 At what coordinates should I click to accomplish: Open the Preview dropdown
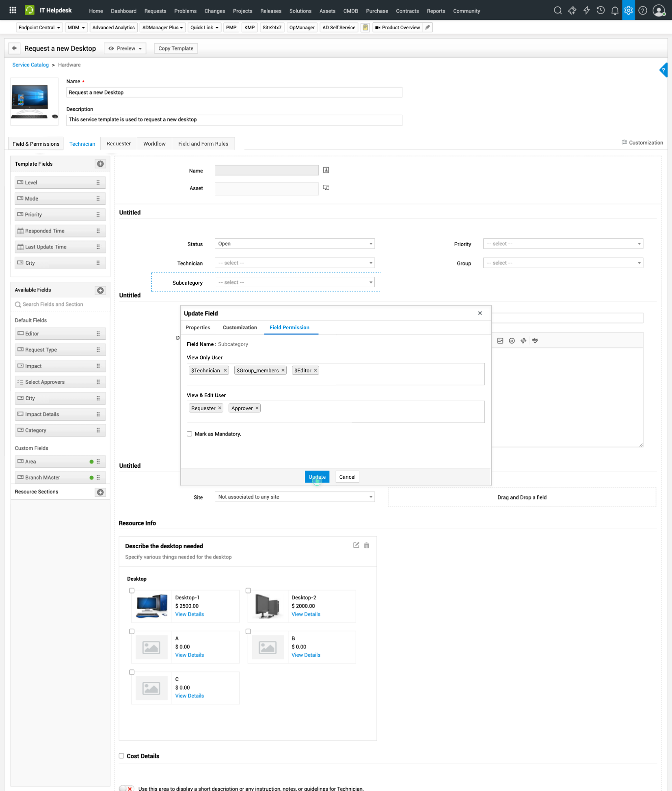pyautogui.click(x=125, y=48)
